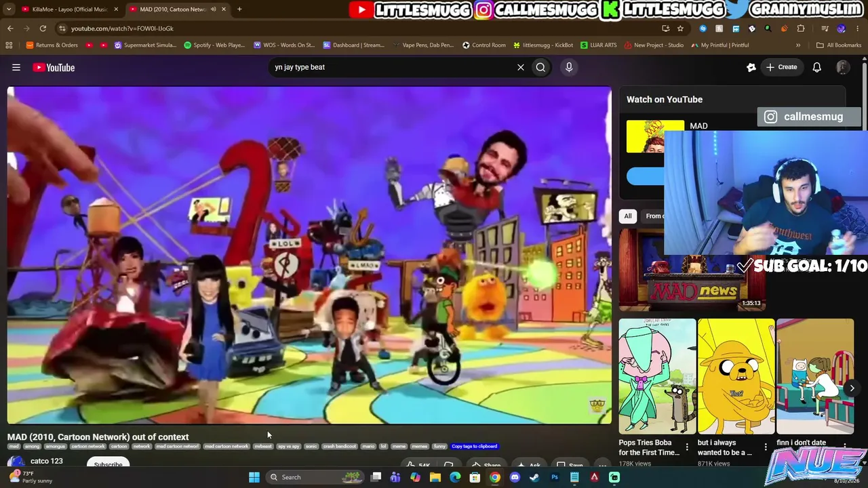Open the All Bookmarks folder

[839, 45]
